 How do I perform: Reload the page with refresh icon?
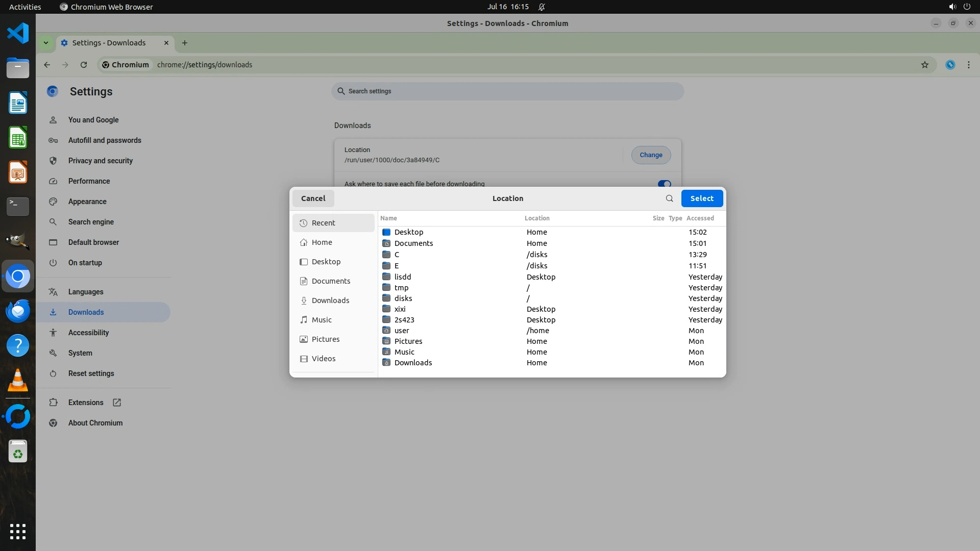click(84, 65)
